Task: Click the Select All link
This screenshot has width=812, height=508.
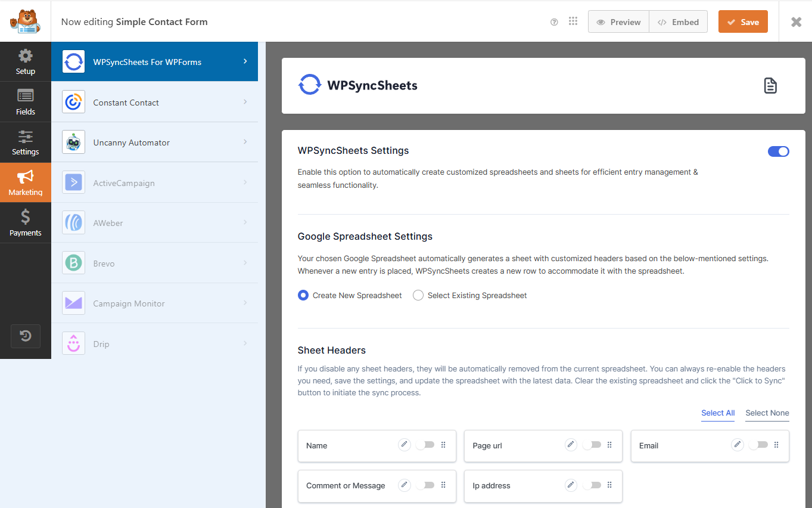Action: (718, 413)
